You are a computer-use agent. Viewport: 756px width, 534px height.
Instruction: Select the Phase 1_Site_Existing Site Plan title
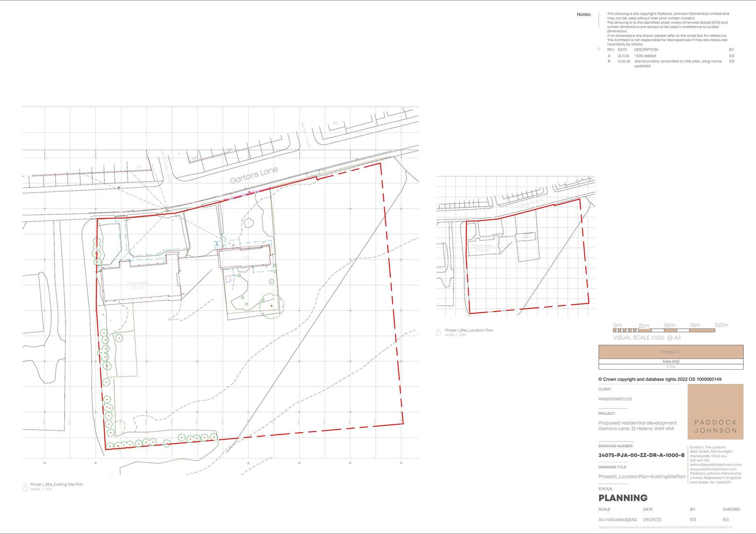coord(57,484)
